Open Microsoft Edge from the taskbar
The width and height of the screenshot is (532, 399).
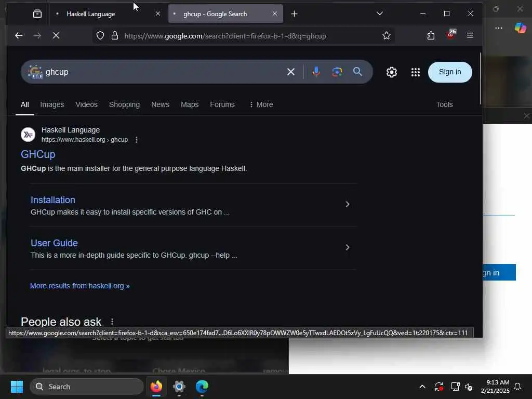pos(202,387)
